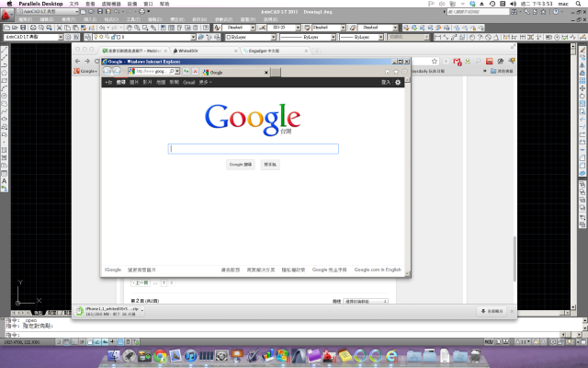Click the Plot printer icon in AutoCAD toolbar
The image size is (588, 368).
click(33, 28)
